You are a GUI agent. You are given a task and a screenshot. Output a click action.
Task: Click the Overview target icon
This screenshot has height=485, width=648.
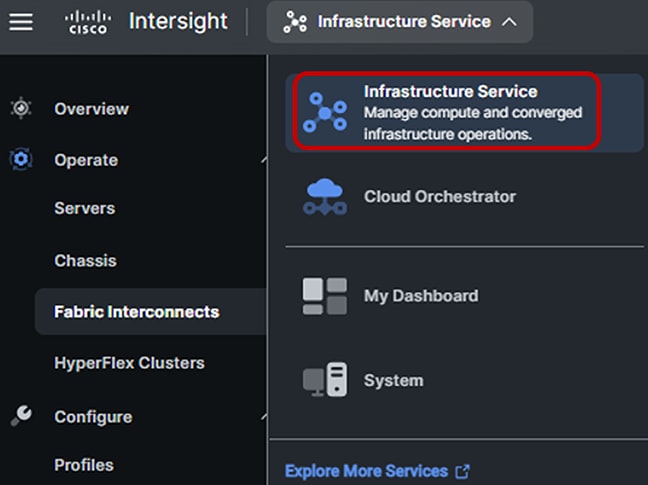click(x=21, y=108)
